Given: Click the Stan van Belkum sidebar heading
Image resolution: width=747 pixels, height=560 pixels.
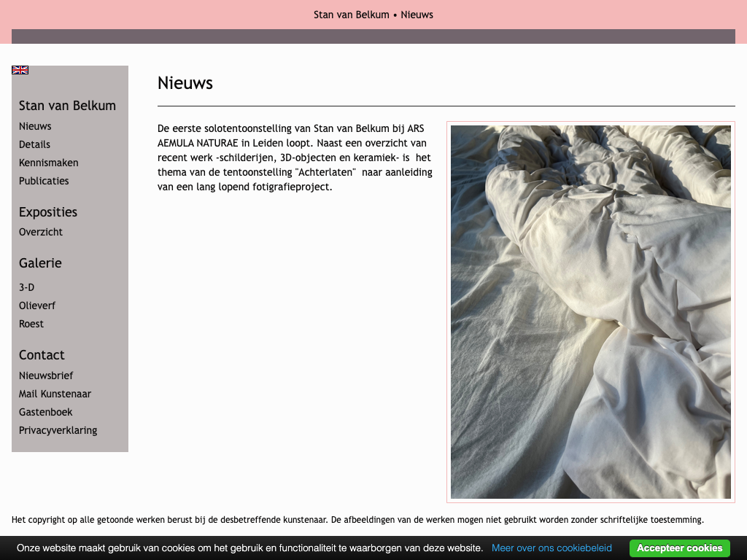Looking at the screenshot, I should click(x=67, y=106).
